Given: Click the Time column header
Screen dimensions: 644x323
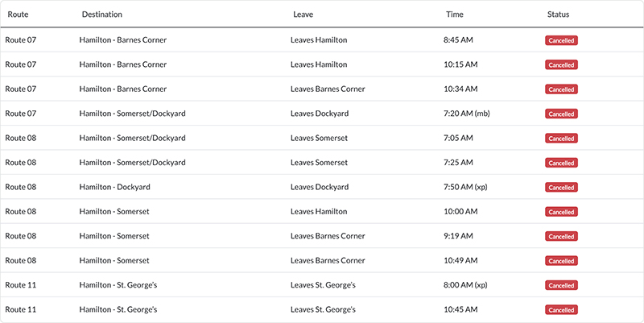Looking at the screenshot, I should [x=455, y=14].
